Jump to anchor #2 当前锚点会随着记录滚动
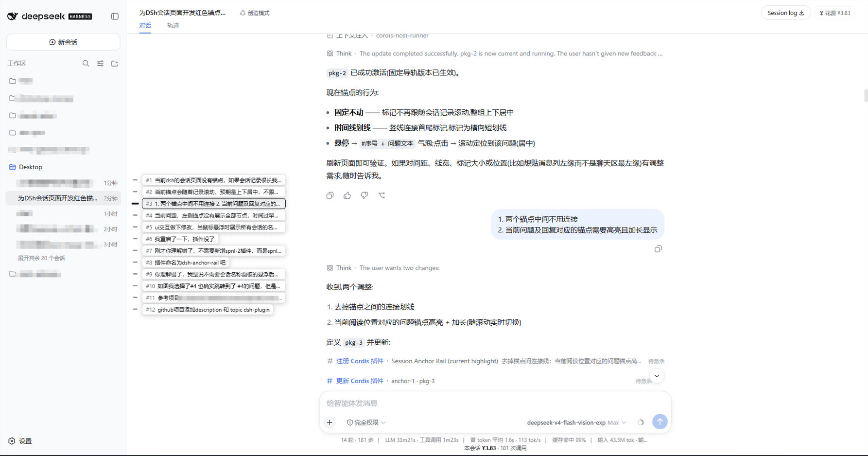868x456 pixels. [x=214, y=192]
